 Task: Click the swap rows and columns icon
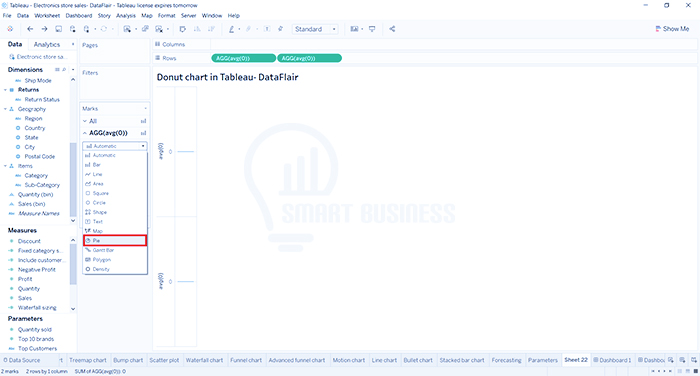point(183,29)
